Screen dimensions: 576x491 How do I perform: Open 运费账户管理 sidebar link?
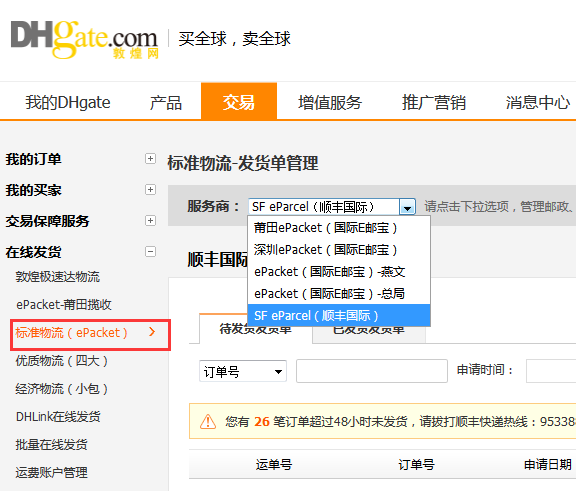pyautogui.click(x=51, y=472)
